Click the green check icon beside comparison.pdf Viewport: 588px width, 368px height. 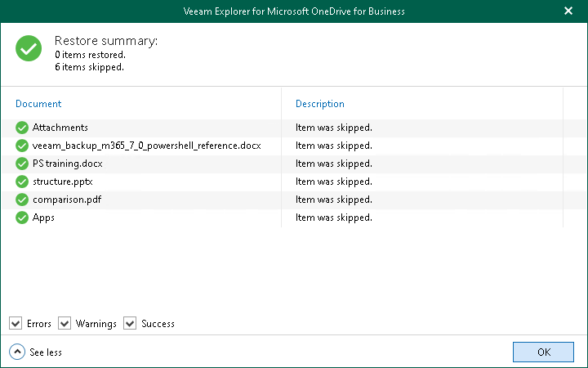pos(22,200)
